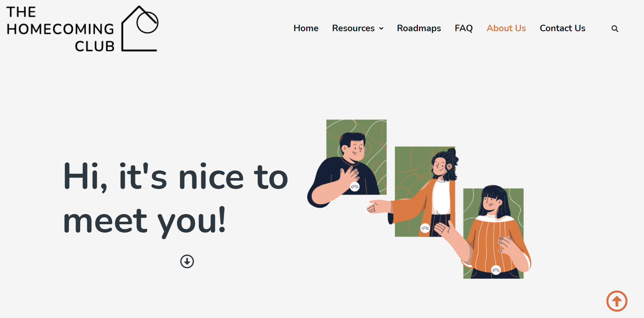This screenshot has height=318, width=644.
Task: Expand the Resources dropdown chevron
Action: click(x=381, y=29)
